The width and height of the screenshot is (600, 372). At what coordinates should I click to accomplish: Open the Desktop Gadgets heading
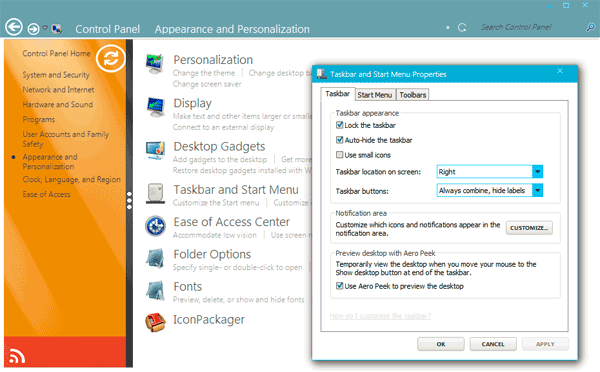[x=219, y=147]
